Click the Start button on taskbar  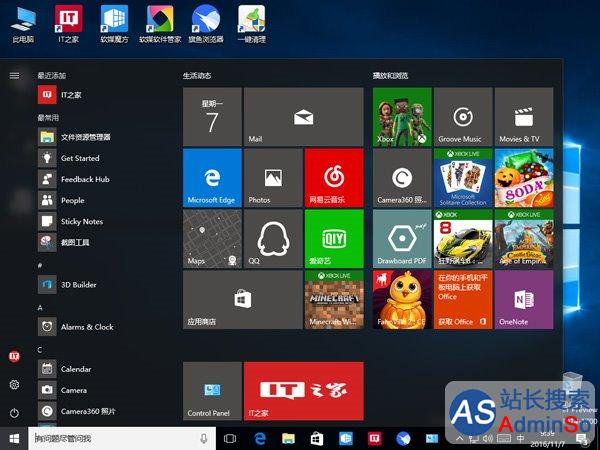[x=14, y=439]
